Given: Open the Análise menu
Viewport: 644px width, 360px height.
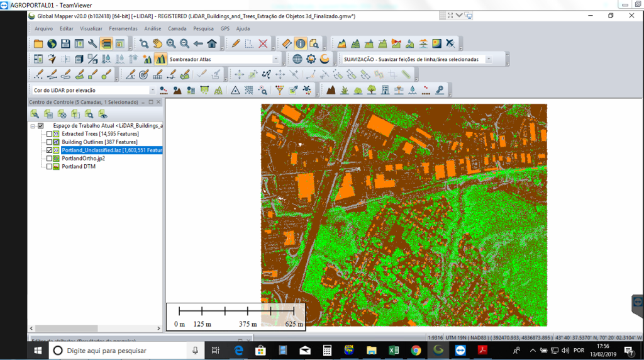Looking at the screenshot, I should 152,28.
